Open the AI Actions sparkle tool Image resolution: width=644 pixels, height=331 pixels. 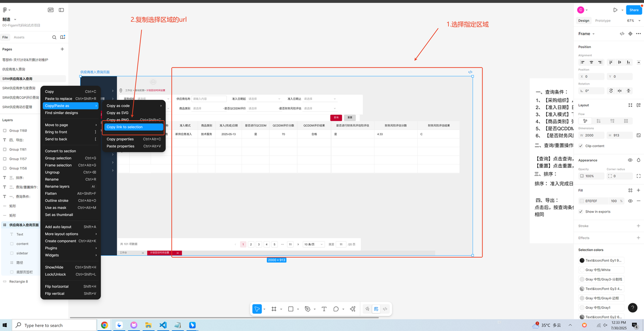click(x=353, y=309)
